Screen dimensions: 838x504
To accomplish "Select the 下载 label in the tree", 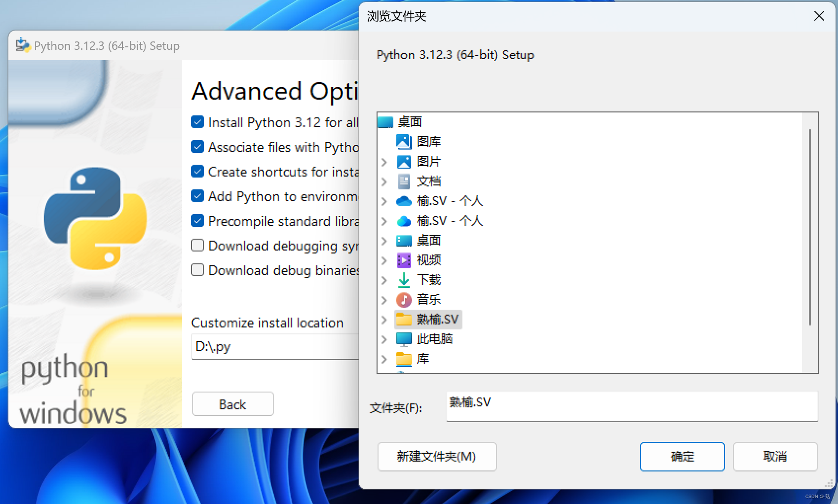I will point(429,280).
